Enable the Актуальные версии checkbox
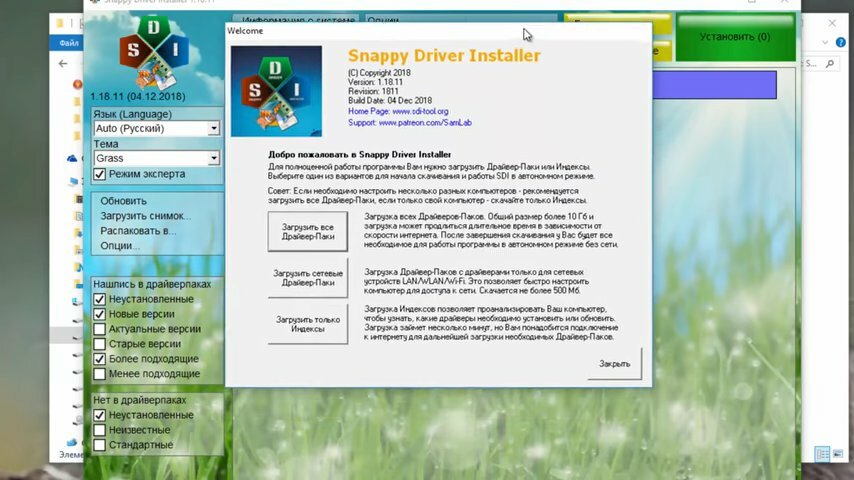 99,329
